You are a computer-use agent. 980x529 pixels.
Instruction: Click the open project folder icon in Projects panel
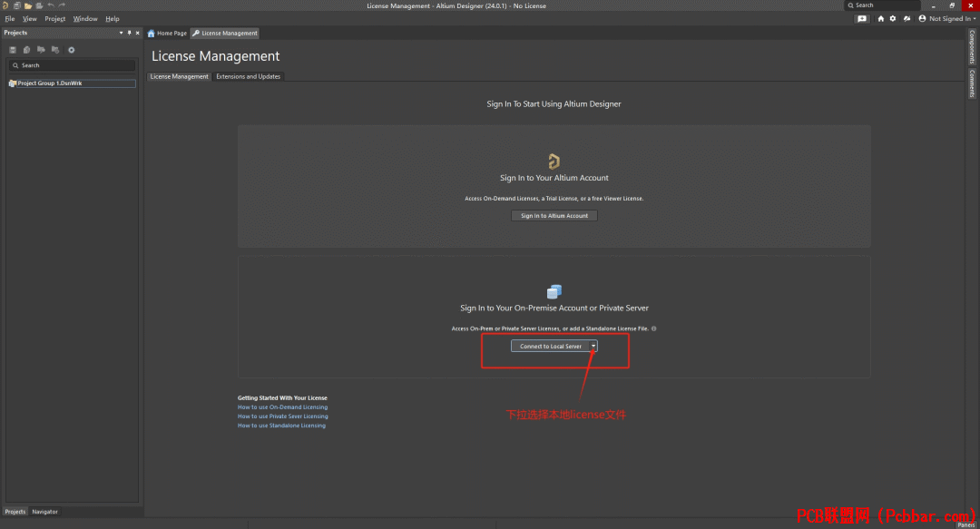point(41,50)
